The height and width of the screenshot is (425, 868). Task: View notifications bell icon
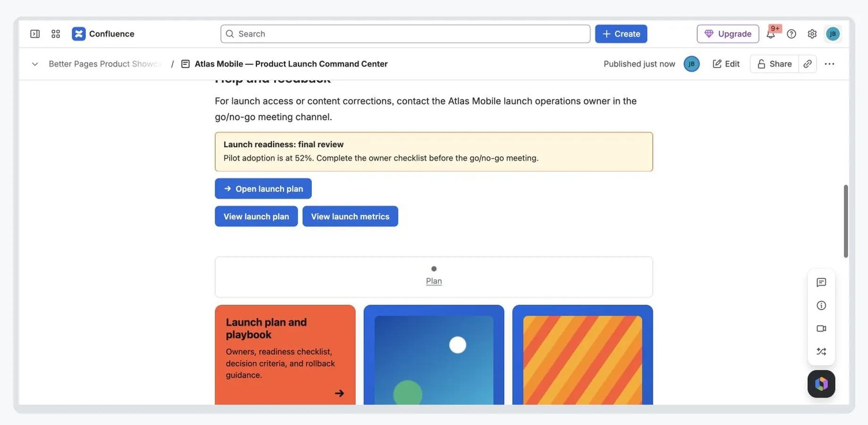point(771,34)
